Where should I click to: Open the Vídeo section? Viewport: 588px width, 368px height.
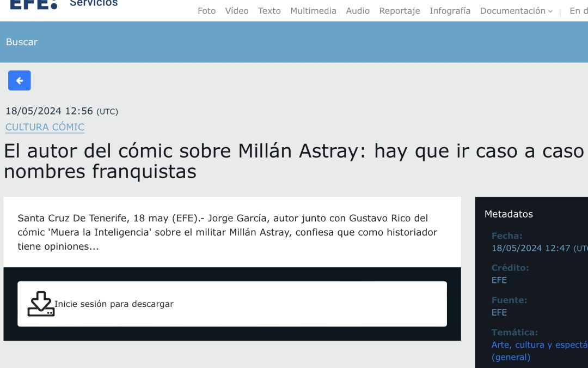click(237, 11)
